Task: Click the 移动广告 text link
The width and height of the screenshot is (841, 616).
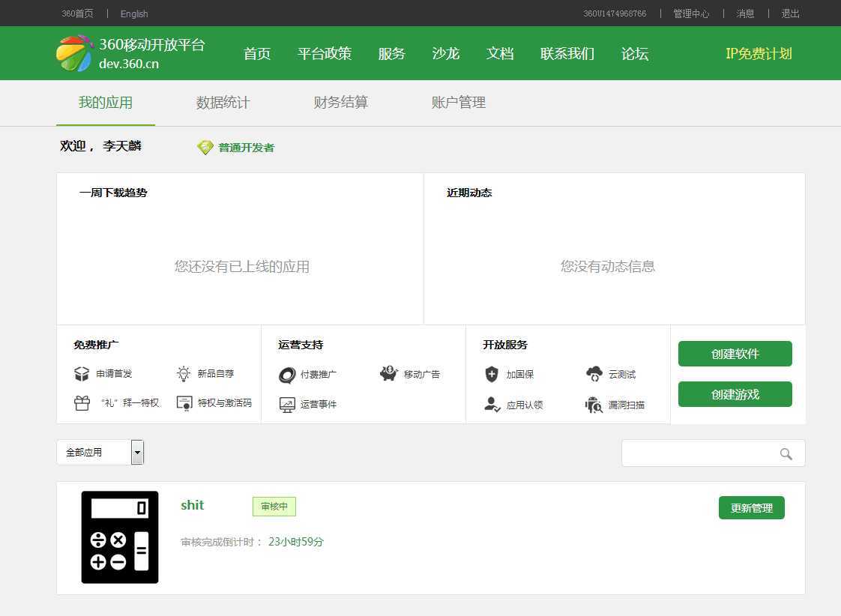Action: 421,375
